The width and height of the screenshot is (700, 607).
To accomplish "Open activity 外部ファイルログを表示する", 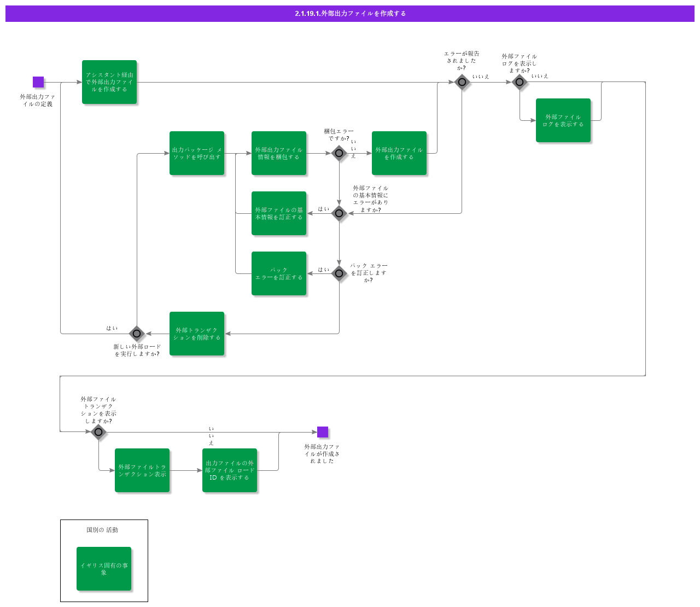I will point(563,120).
